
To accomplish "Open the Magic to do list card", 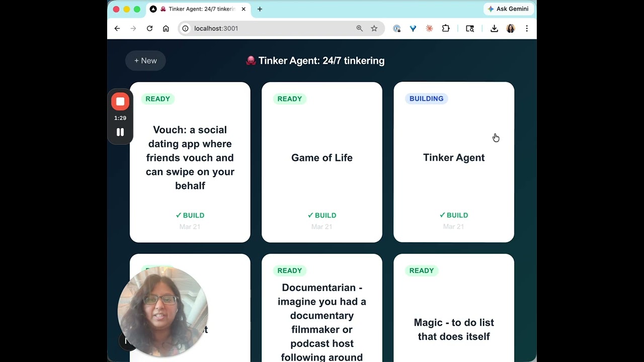I will click(454, 308).
